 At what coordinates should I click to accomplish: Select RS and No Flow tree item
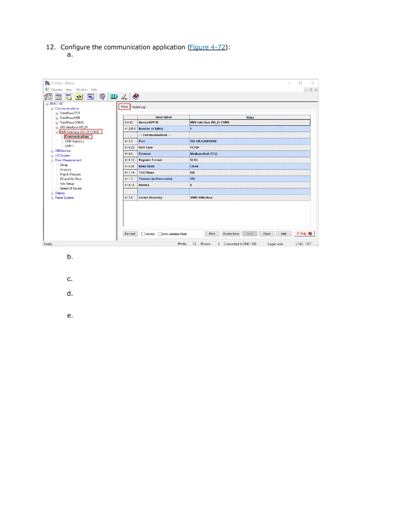(71, 179)
